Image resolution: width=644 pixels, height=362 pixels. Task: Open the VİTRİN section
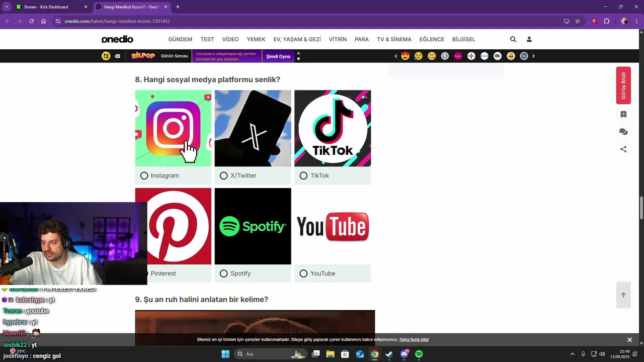[x=338, y=39]
